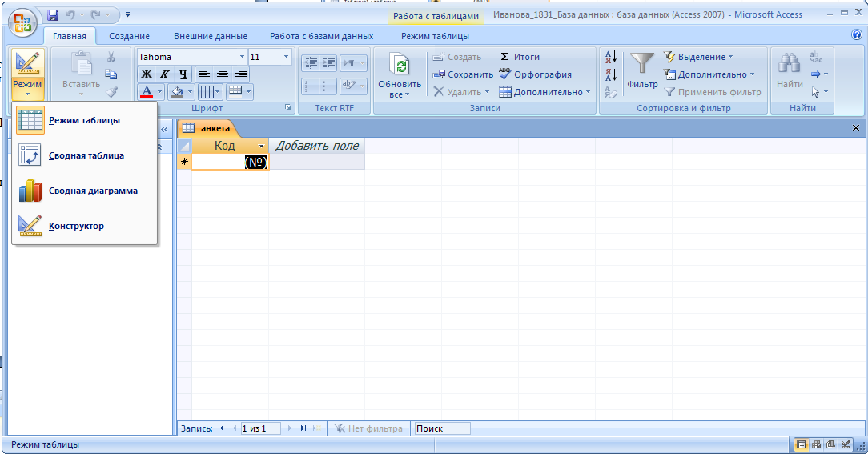Image resolution: width=868 pixels, height=454 pixels.
Task: Click bulleted list icon
Action: (328, 86)
